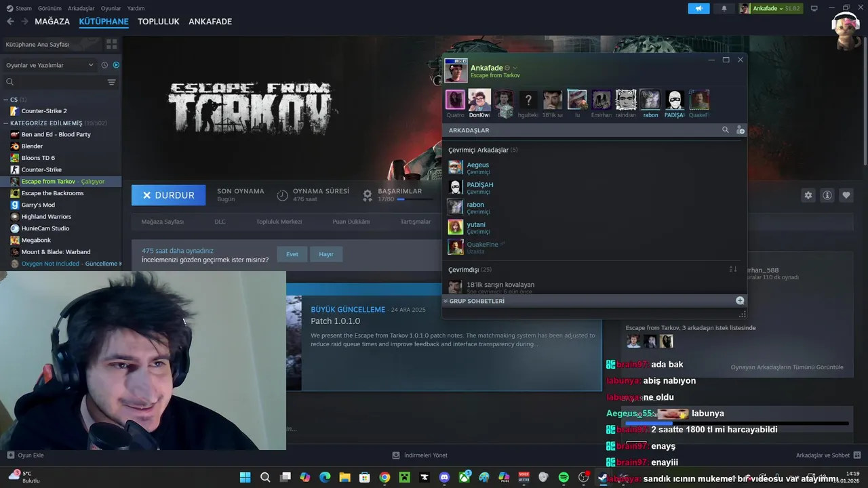This screenshot has height=488, width=868.
Task: Open the notifications bell
Action: pos(724,8)
